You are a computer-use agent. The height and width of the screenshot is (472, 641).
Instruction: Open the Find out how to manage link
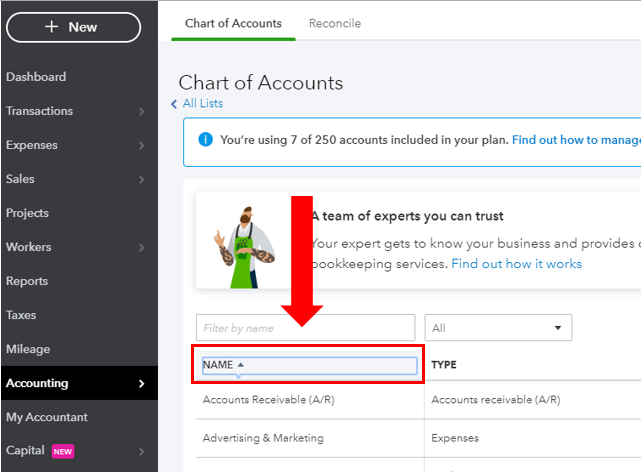576,140
